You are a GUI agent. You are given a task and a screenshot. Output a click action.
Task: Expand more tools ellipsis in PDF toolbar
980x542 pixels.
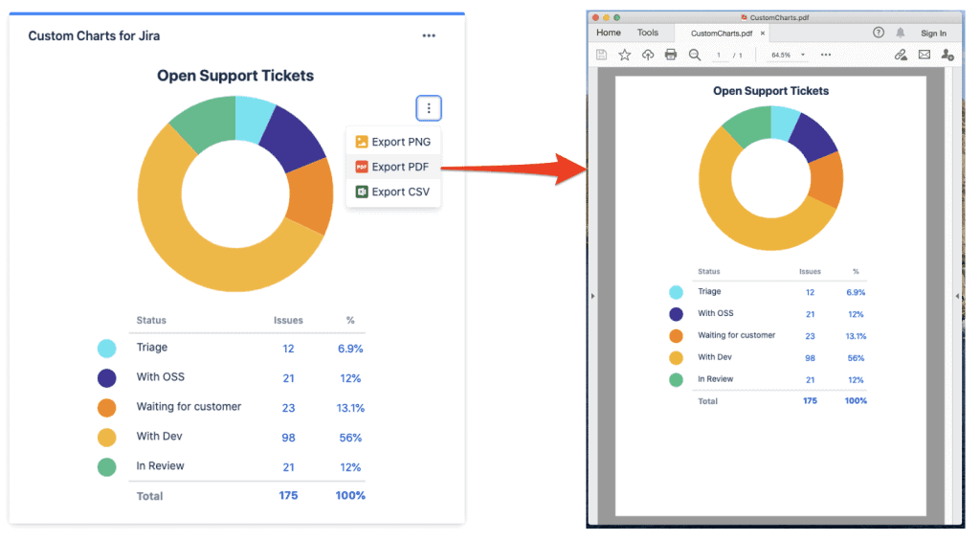coord(826,55)
